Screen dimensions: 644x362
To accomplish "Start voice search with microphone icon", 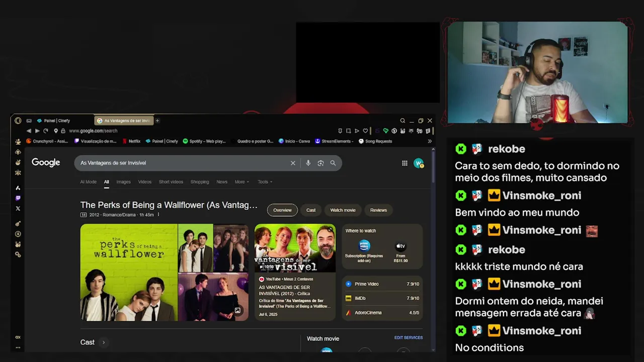I will tap(308, 163).
